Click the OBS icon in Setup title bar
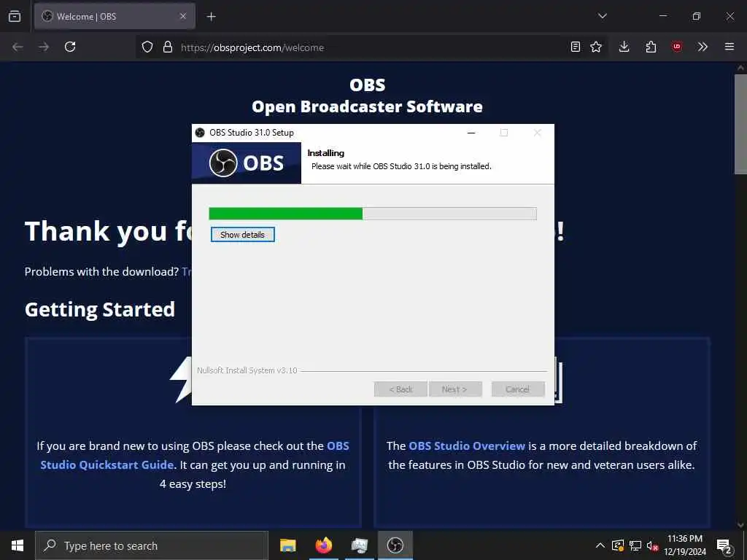 [x=200, y=133]
